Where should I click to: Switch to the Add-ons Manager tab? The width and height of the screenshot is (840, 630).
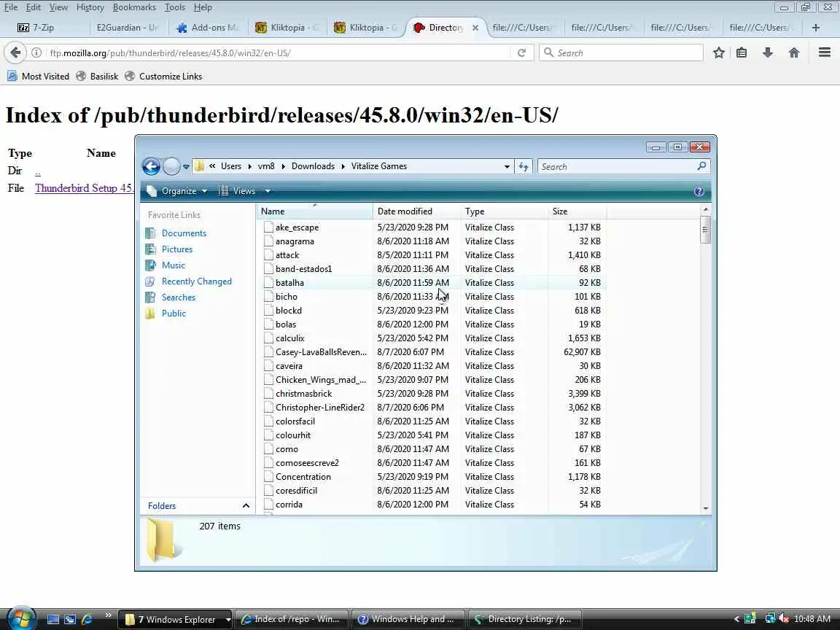click(207, 27)
